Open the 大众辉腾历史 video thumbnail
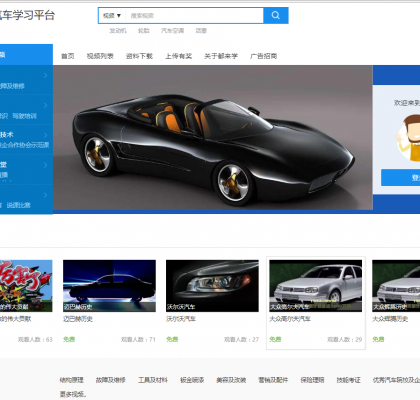This screenshot has width=420, height=400. [396, 286]
